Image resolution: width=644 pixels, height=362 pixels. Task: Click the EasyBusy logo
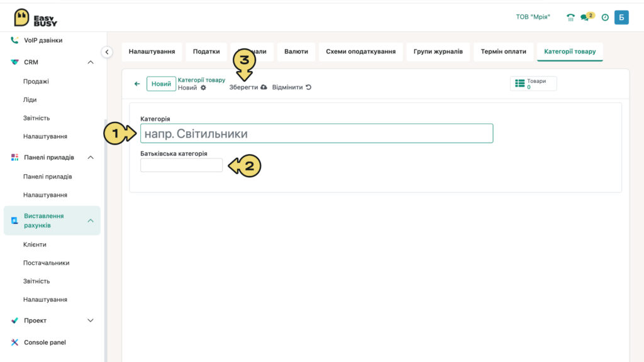35,18
